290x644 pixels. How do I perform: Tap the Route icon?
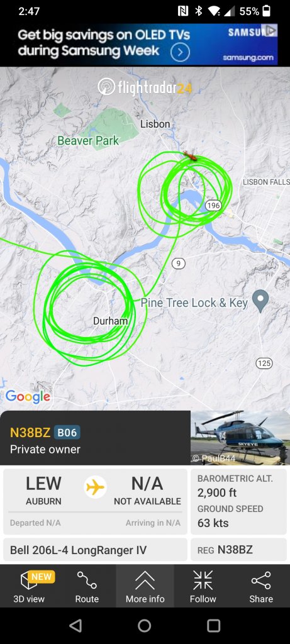click(87, 586)
